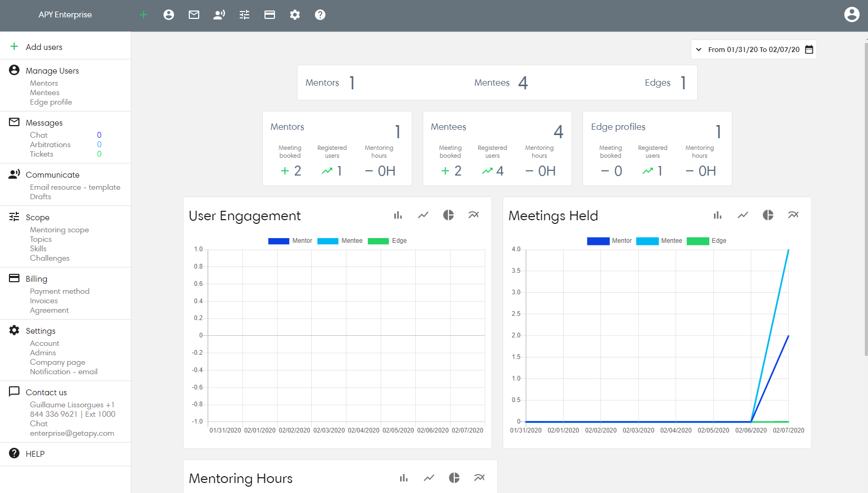Switch Meetings Held to pie chart view

[768, 215]
